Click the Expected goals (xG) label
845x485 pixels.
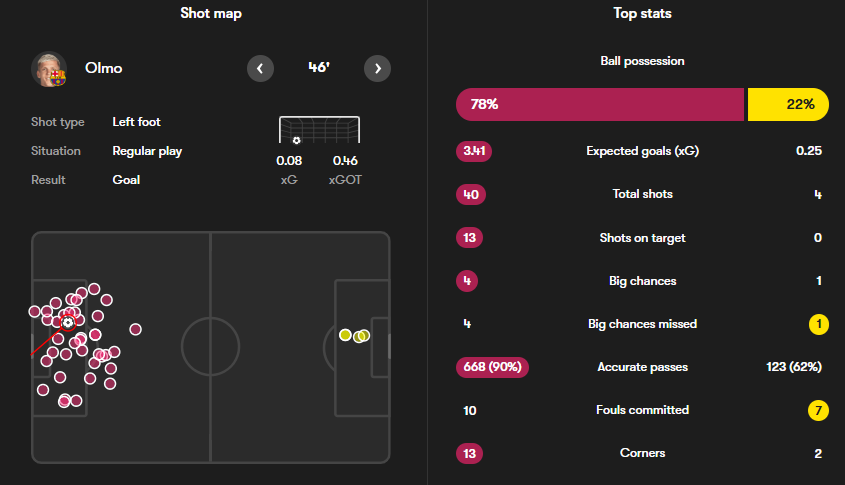pos(642,151)
